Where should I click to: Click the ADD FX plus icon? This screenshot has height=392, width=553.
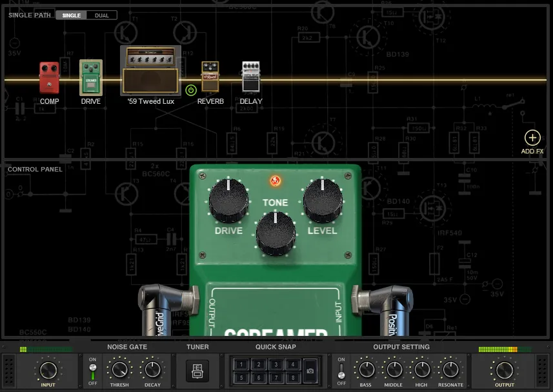point(532,138)
